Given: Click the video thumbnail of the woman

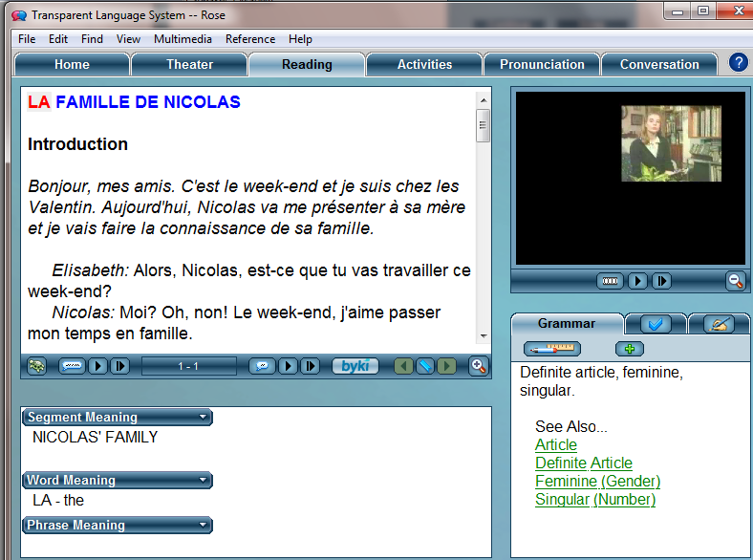Looking at the screenshot, I should coord(671,143).
